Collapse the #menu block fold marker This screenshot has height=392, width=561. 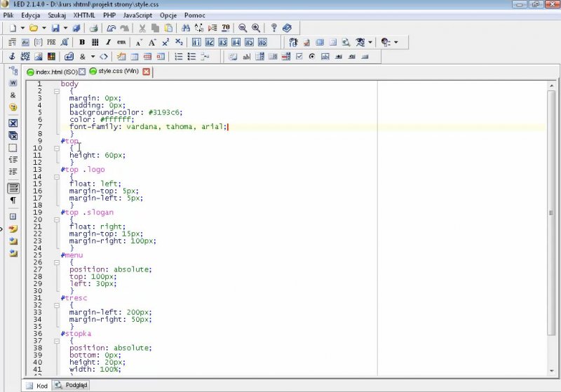point(57,262)
